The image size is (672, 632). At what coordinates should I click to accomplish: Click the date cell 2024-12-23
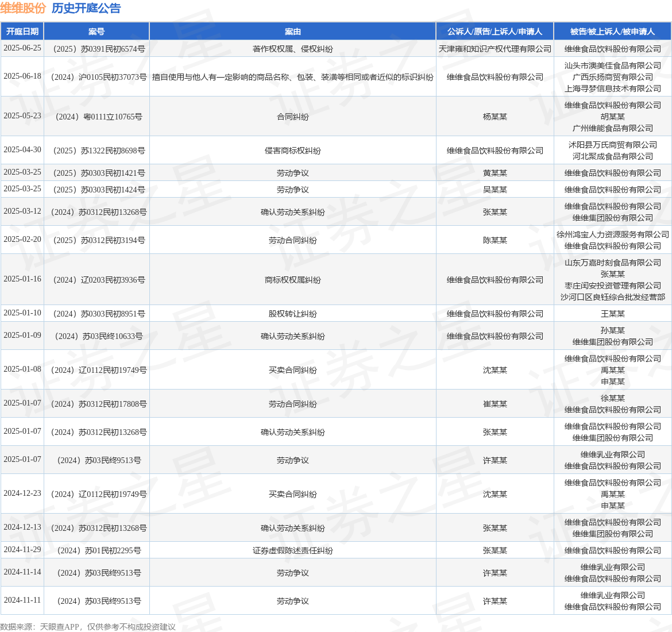[22, 494]
